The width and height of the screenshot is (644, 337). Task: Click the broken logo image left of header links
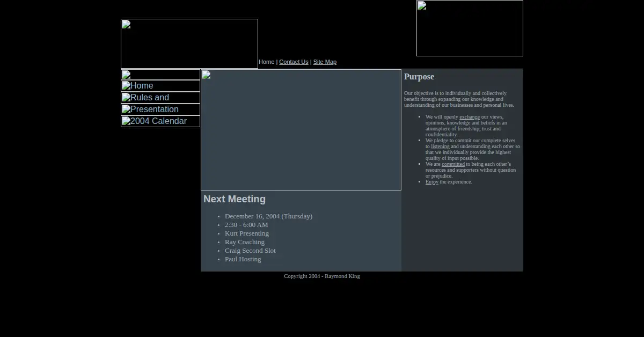click(189, 43)
